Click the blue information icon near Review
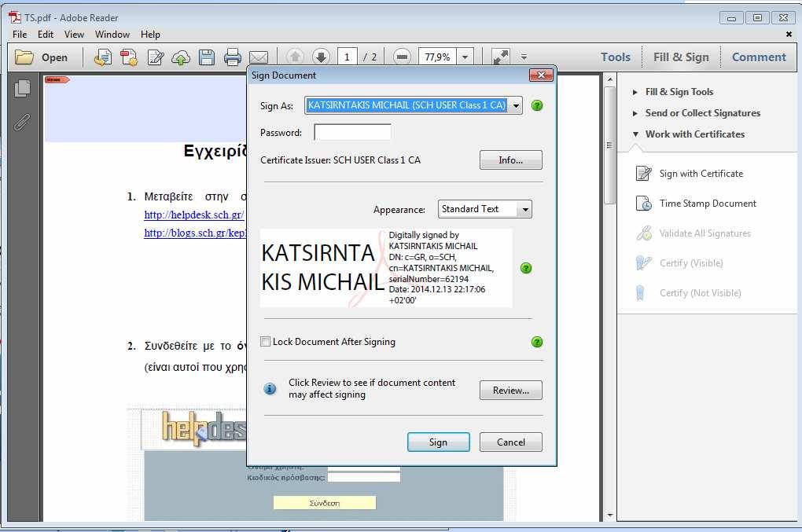This screenshot has width=802, height=532. [270, 389]
